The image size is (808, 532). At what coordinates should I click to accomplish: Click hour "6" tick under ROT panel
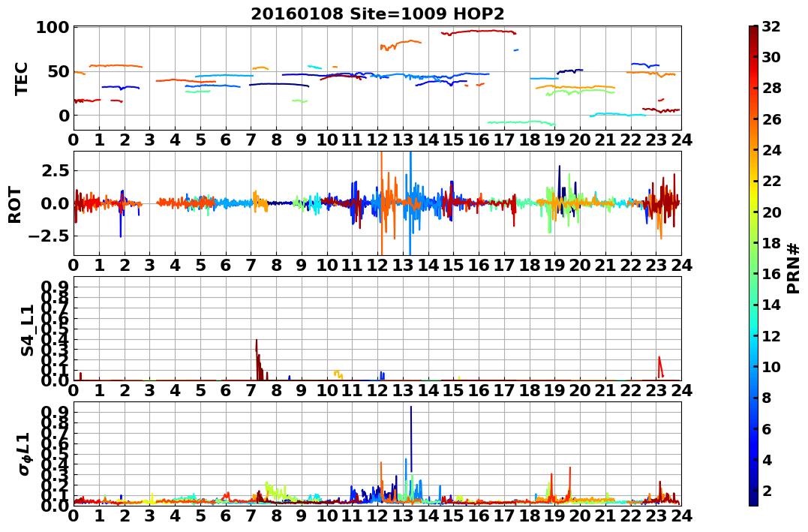click(x=226, y=265)
